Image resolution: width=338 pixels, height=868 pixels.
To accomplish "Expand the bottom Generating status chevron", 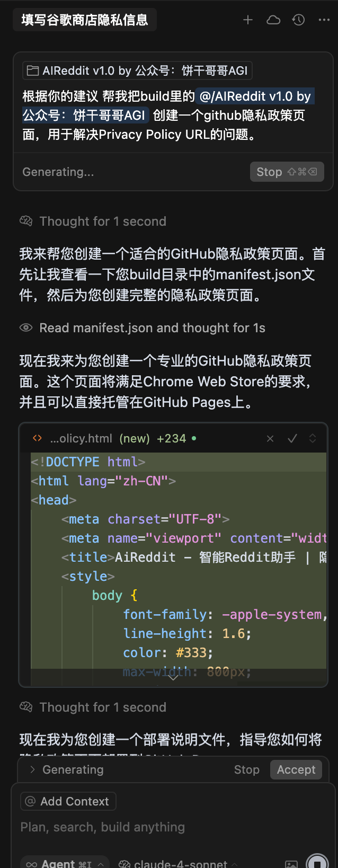I will pos(32,769).
